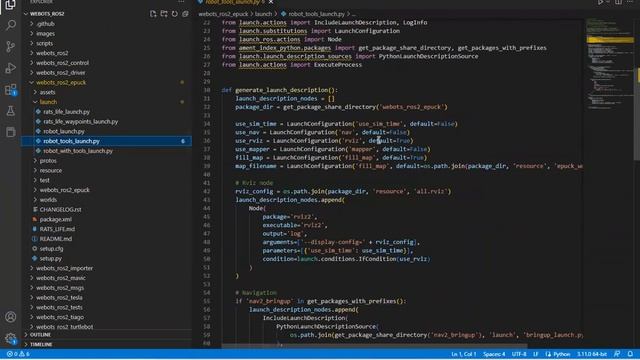Image resolution: width=640 pixels, height=360 pixels.
Task: Click the feedback icon in status bar
Action: [617, 354]
